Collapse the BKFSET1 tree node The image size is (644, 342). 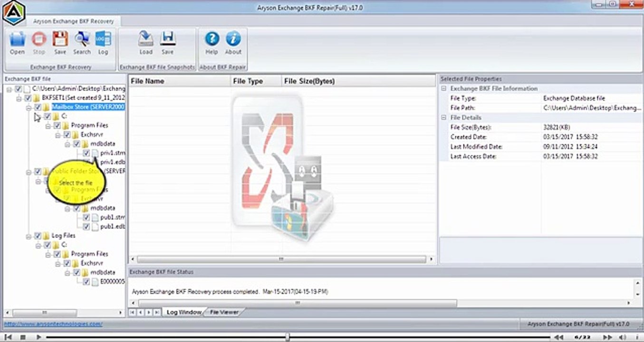[19, 98]
